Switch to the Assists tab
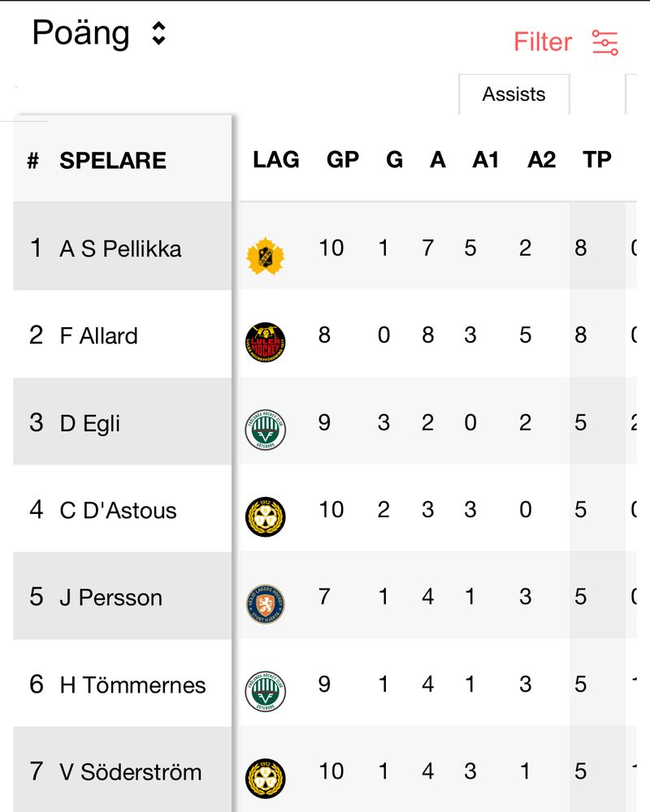 pyautogui.click(x=514, y=94)
